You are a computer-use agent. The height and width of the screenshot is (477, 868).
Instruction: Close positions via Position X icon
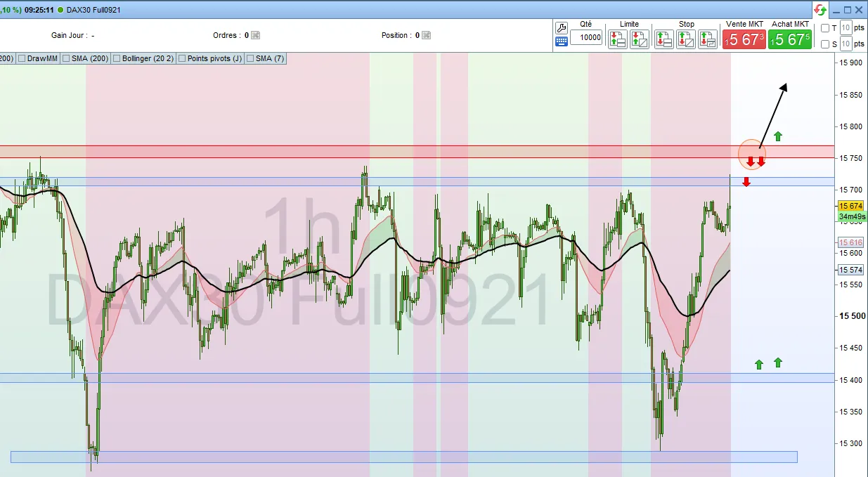(426, 35)
